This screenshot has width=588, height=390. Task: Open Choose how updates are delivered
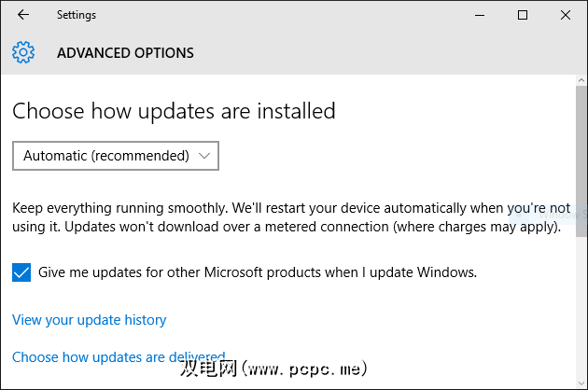click(x=119, y=356)
